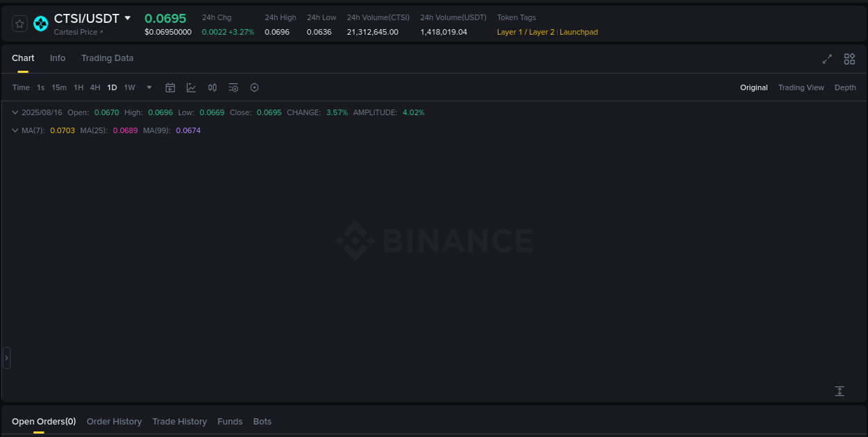Collapse the OHLC info row chevron
The height and width of the screenshot is (437, 868).
[x=14, y=112]
